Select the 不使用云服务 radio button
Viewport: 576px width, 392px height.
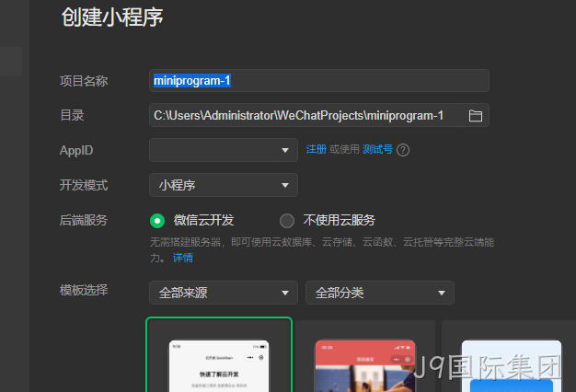(287, 221)
